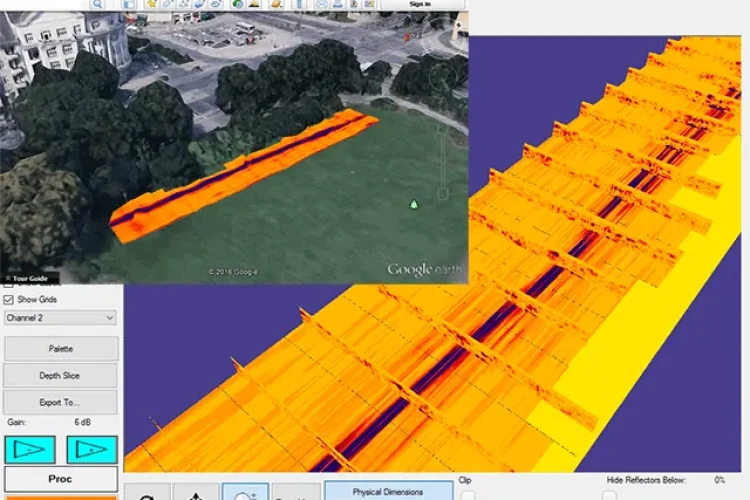This screenshot has width=750, height=500.
Task: Show sunlight across the landscape icon
Action: click(254, 4)
